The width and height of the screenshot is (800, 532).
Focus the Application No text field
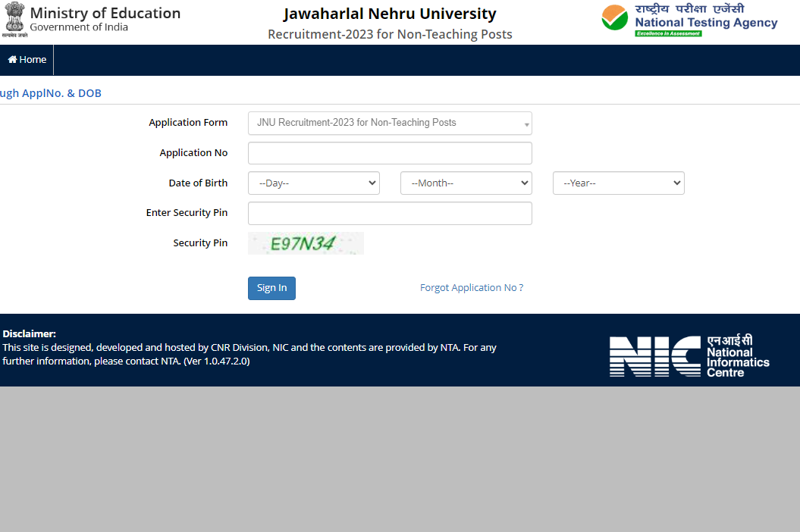click(390, 153)
